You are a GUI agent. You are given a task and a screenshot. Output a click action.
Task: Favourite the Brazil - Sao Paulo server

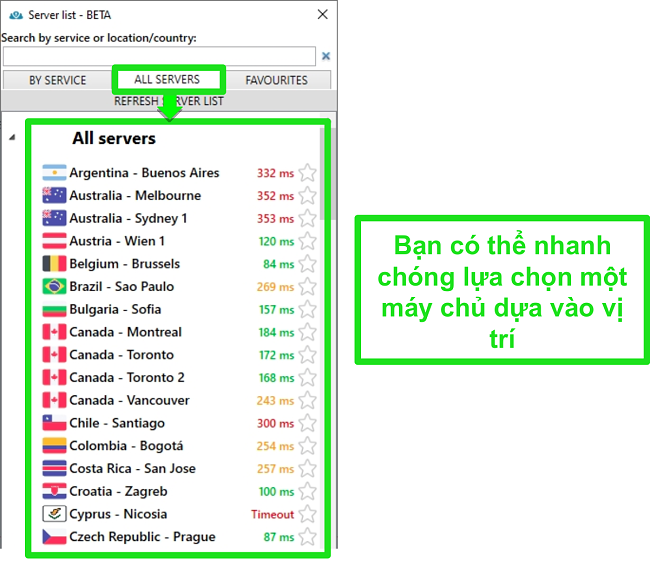[308, 286]
